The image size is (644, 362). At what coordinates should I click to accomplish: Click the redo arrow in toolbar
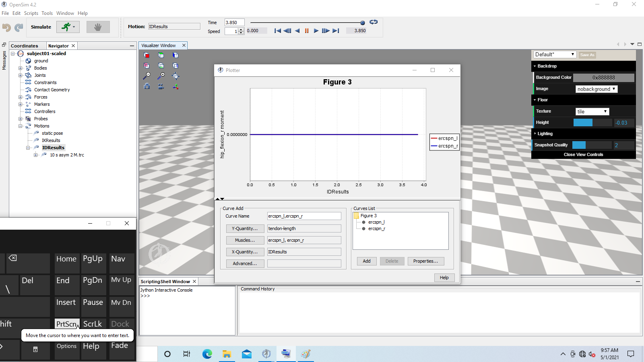point(19,27)
